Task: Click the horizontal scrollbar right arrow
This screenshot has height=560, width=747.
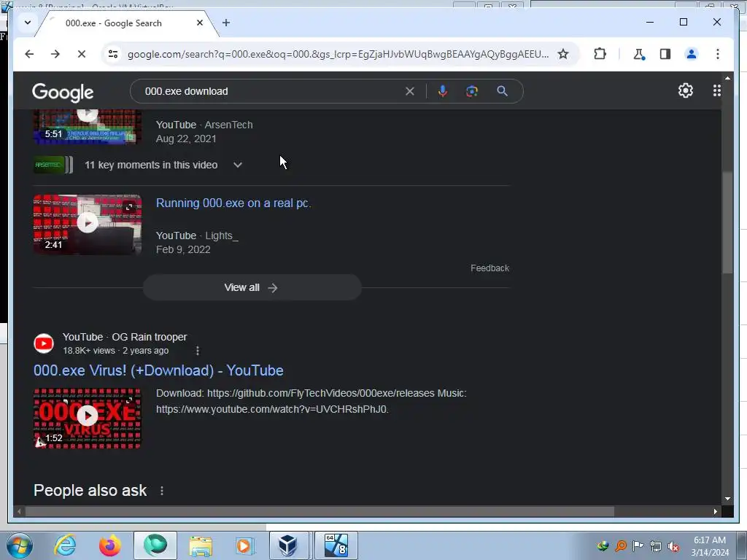Action: point(715,511)
